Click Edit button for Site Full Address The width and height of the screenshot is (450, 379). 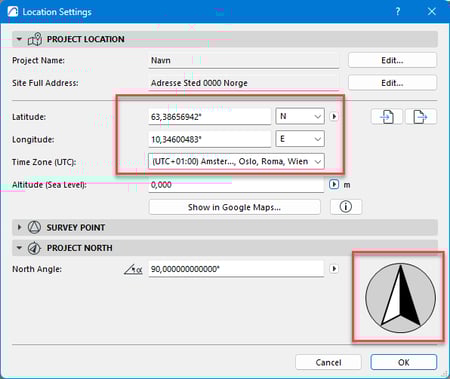click(x=392, y=83)
